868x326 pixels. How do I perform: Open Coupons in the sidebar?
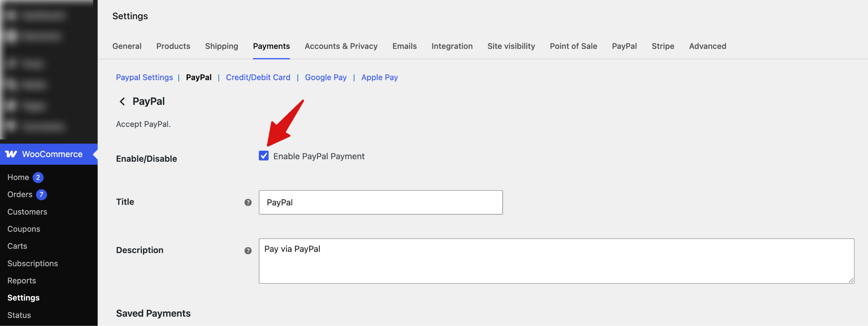tap(24, 229)
